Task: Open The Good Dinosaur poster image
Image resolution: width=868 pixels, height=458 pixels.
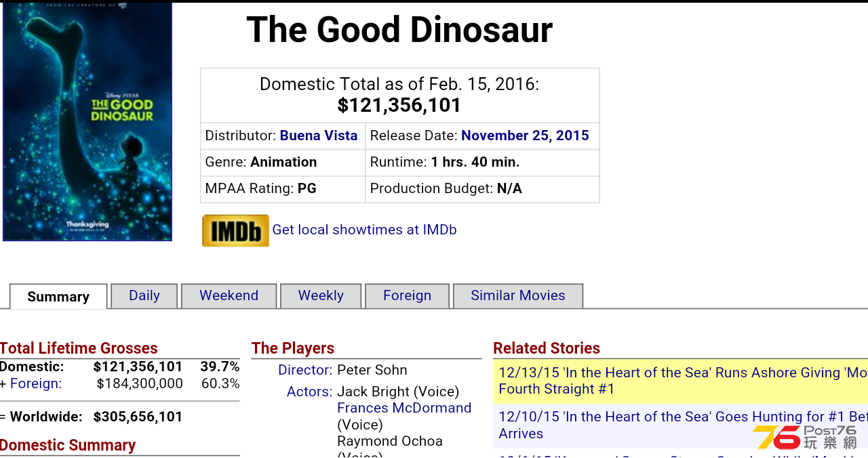Action: 87,121
